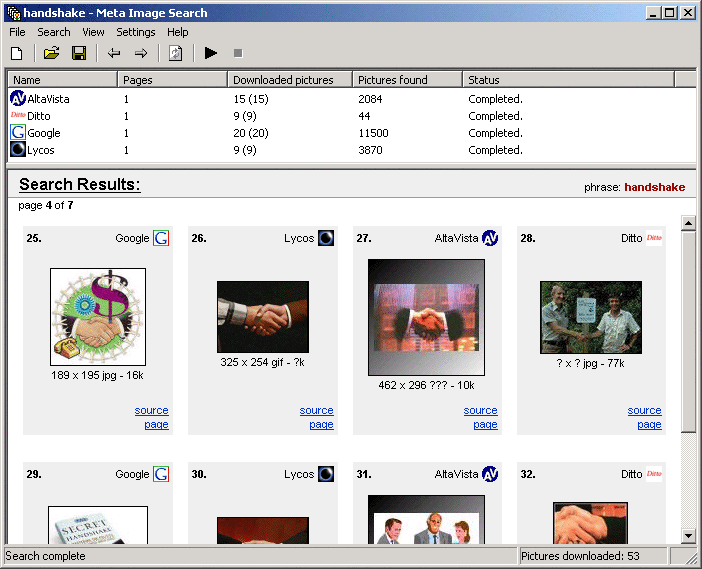Screen dimensions: 702x569
Task: Click the 'page 4 of 7' indicator
Action: coord(46,205)
